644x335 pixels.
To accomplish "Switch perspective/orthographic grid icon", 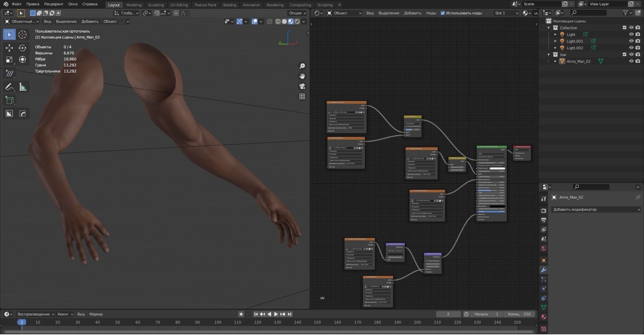I will point(302,96).
